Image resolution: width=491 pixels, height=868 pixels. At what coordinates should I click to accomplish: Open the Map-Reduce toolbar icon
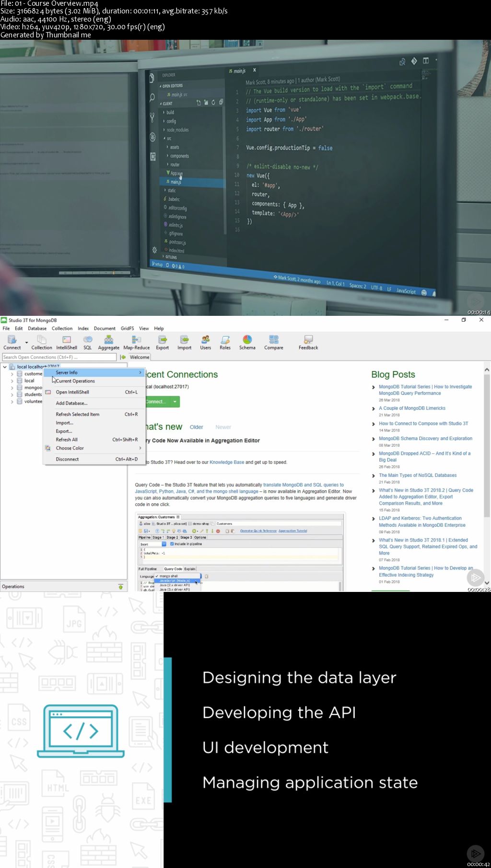pos(137,340)
